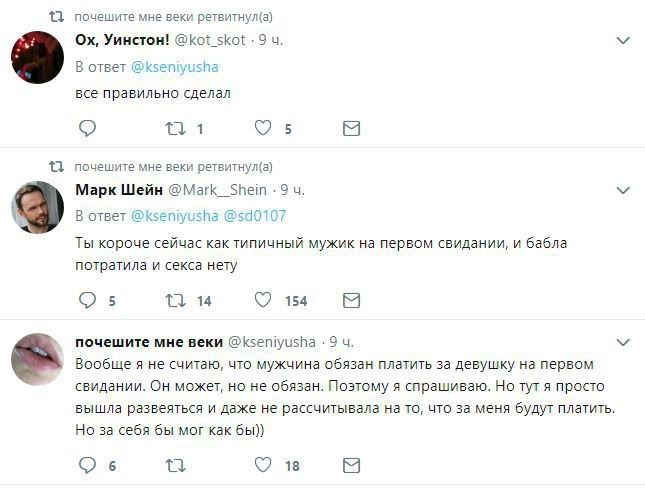Share Марк Шейн's tweet via message envelope

pyautogui.click(x=351, y=300)
